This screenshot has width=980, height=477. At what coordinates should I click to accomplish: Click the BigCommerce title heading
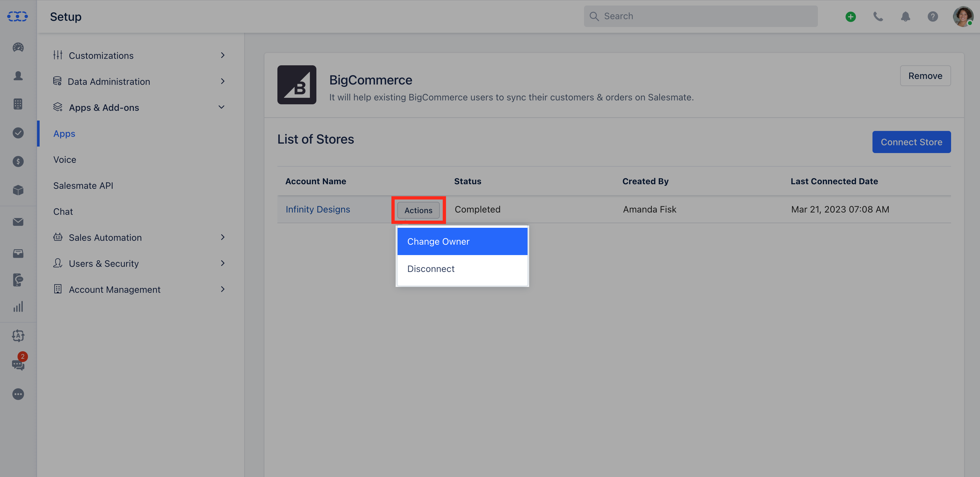coord(371,80)
